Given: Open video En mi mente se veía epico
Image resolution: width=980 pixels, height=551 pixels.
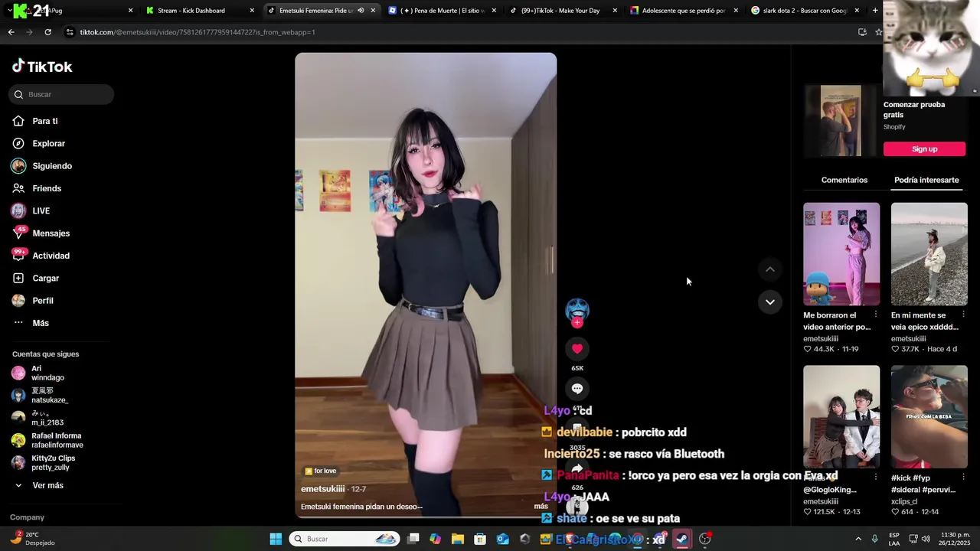Looking at the screenshot, I should 929,254.
